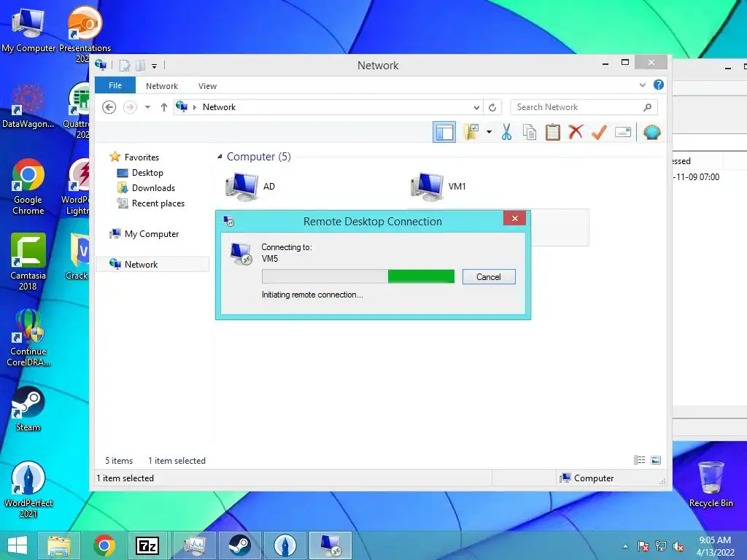The height and width of the screenshot is (560, 747).
Task: Open Downloads in Favorites
Action: (x=146, y=188)
